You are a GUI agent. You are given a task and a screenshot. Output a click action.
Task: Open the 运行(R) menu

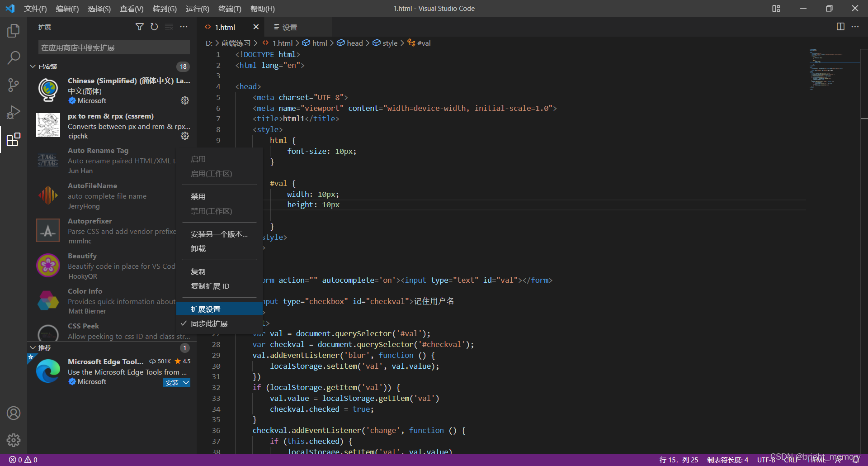click(x=198, y=9)
